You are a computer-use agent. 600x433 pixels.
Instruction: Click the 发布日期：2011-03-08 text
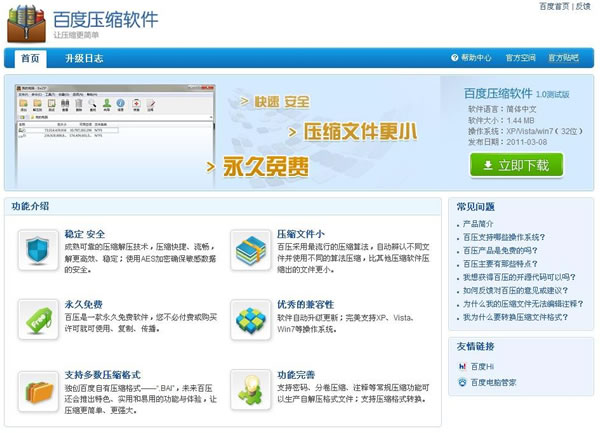(x=507, y=142)
